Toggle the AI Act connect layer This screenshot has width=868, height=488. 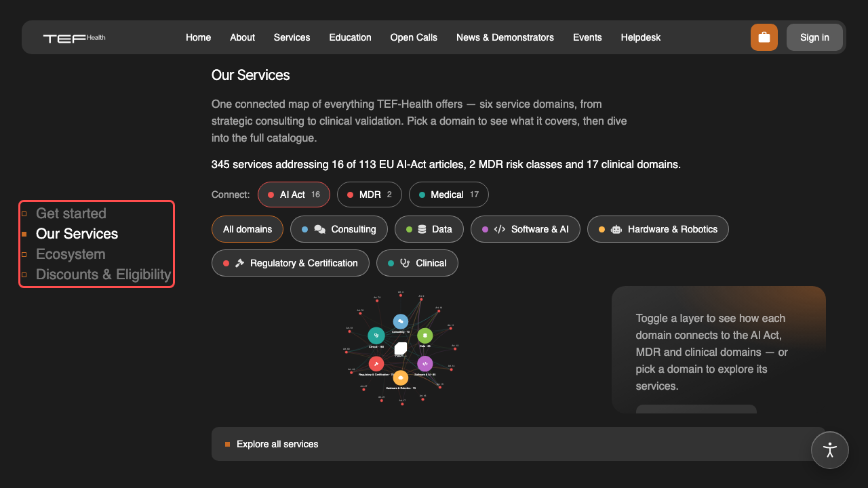[294, 195]
